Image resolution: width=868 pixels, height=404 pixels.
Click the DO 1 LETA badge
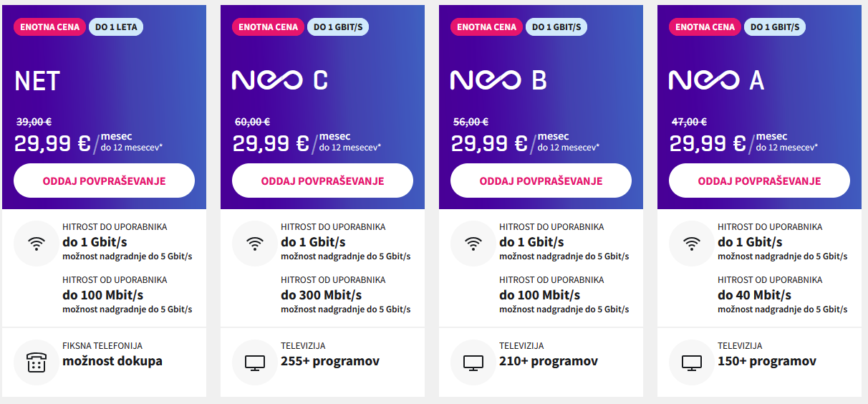[x=116, y=27]
